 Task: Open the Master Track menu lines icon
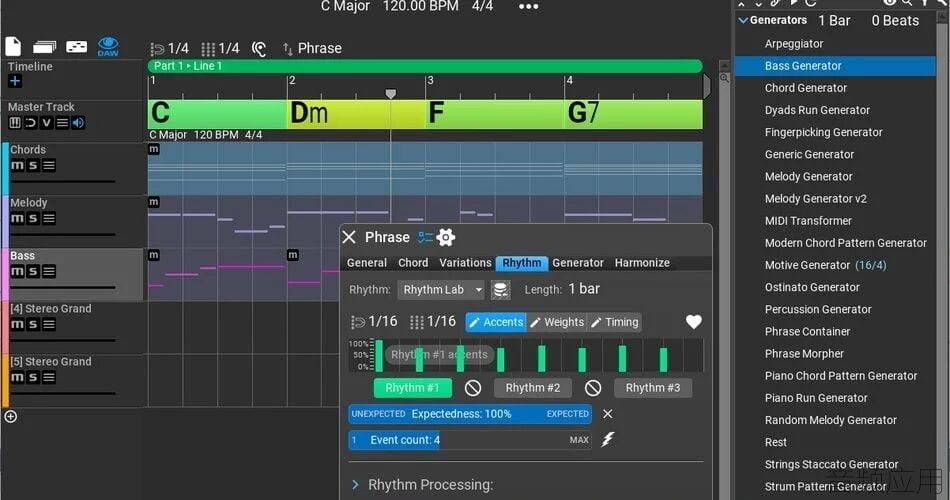pos(62,123)
